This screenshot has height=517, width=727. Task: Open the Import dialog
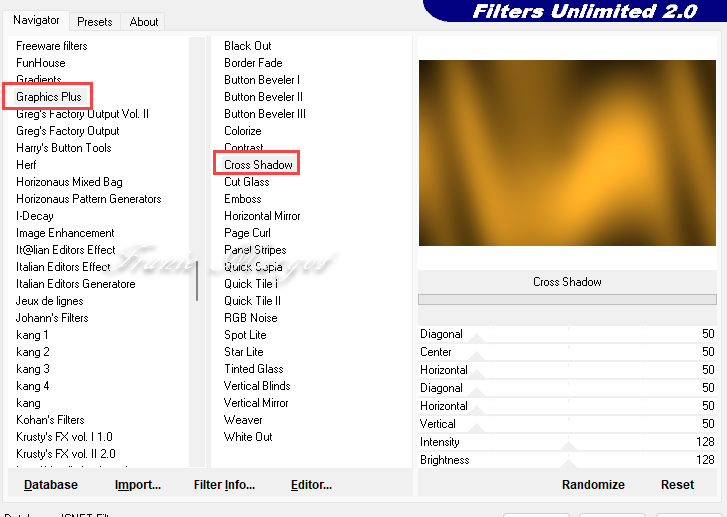point(138,485)
